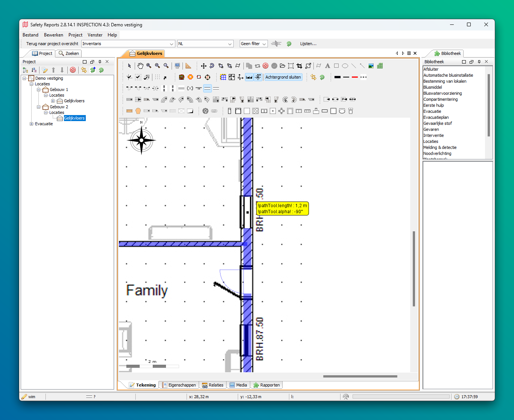Click the Lijsten... button

coord(308,44)
